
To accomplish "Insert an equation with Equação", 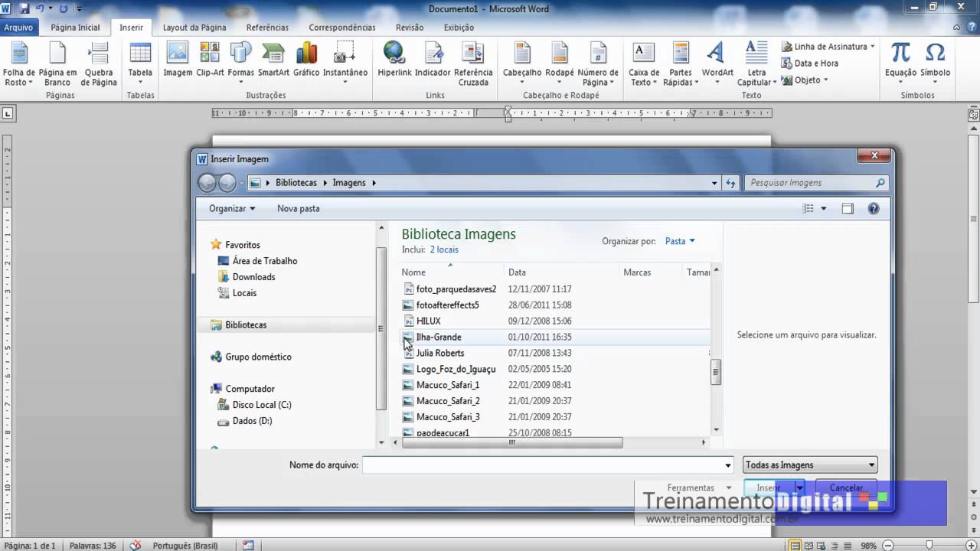I will (x=900, y=64).
